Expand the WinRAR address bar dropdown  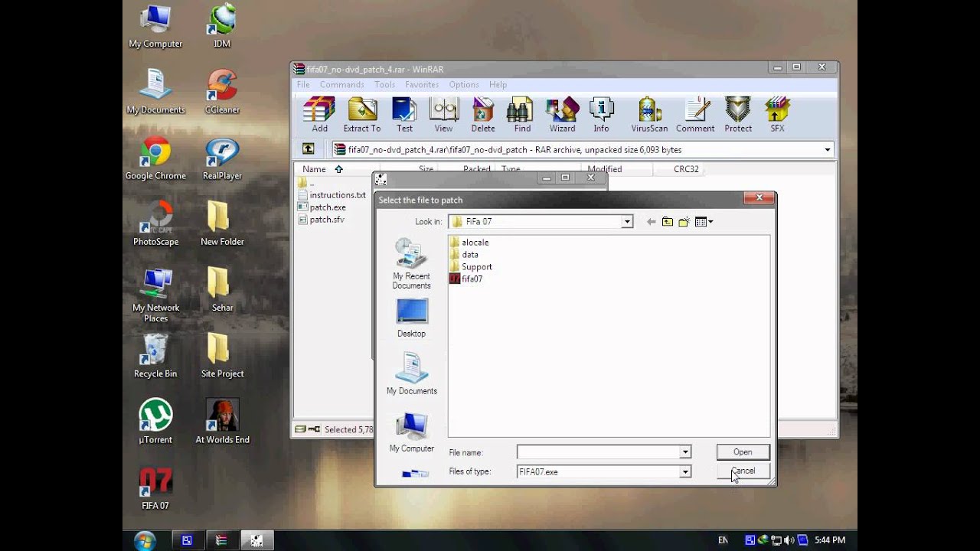[x=828, y=150]
